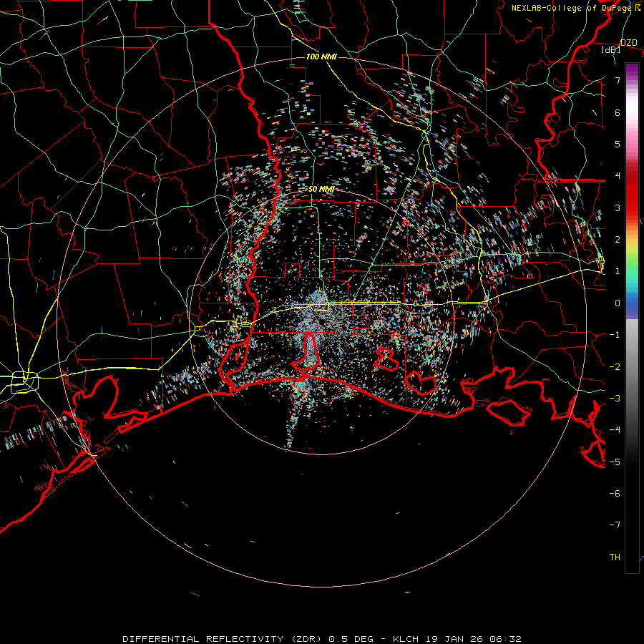Click the "100 NMI" range ring label

tap(321, 57)
